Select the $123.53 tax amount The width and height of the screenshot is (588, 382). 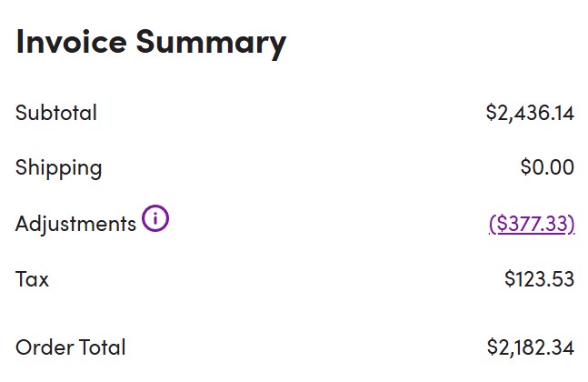[539, 279]
